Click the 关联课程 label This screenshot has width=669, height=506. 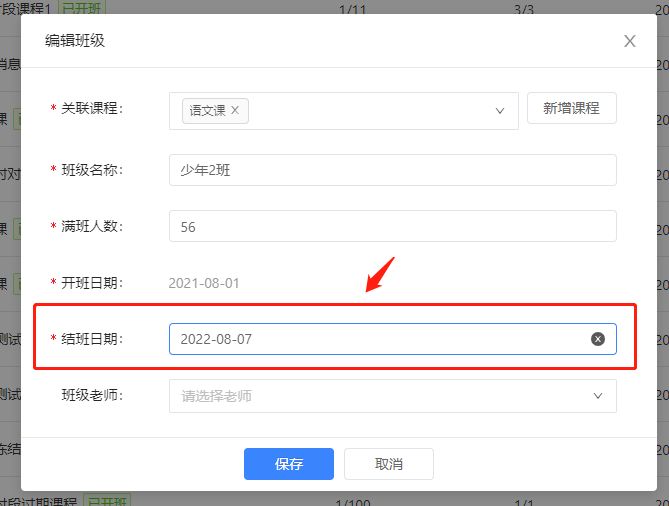tap(92, 108)
